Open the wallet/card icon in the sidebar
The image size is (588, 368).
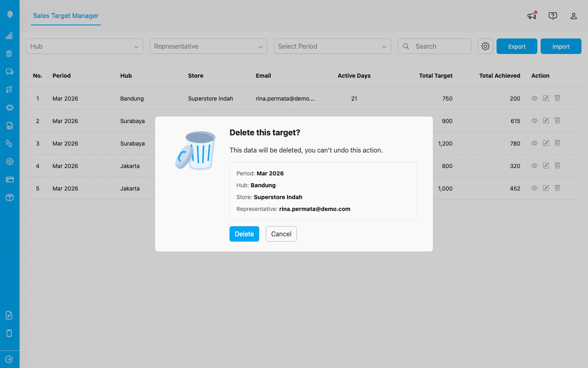point(9,180)
